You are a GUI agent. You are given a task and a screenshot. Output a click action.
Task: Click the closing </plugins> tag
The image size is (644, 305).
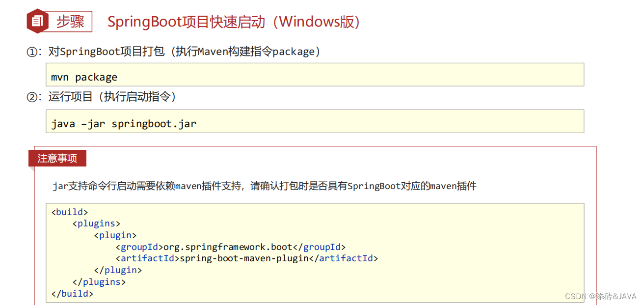(x=99, y=282)
